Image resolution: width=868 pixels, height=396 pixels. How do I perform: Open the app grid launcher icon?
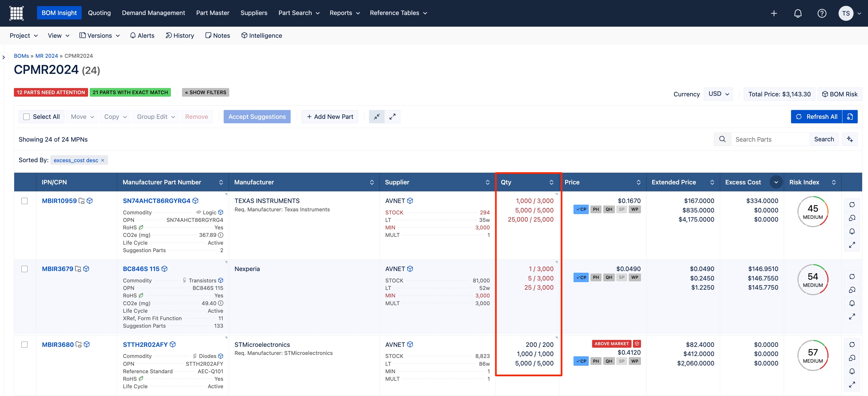(x=16, y=13)
